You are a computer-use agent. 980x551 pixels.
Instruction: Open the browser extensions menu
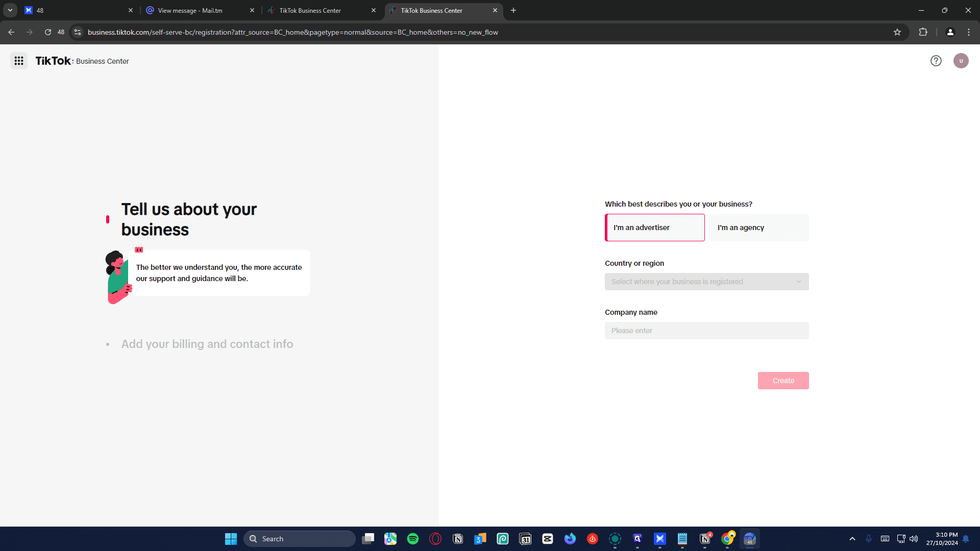pyautogui.click(x=923, y=32)
